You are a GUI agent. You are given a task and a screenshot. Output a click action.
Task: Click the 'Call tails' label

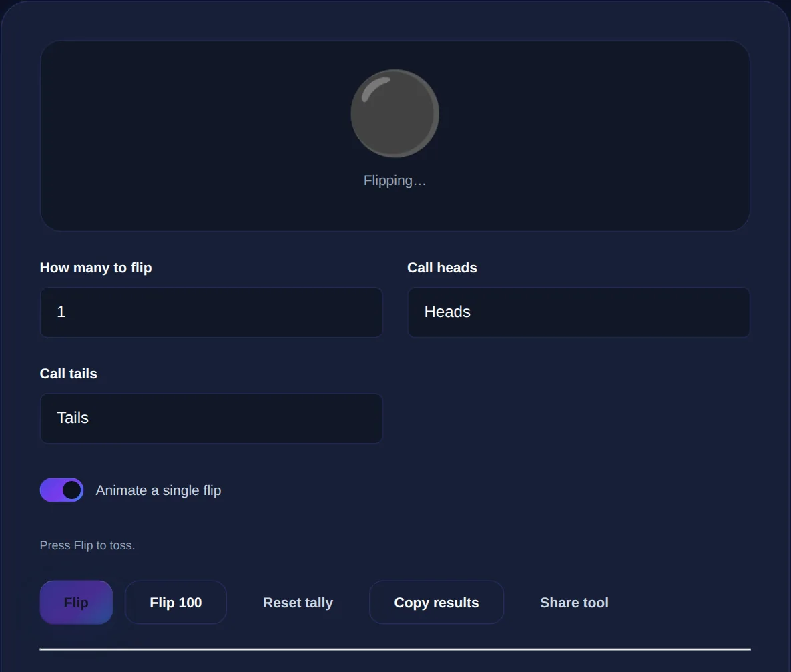pyautogui.click(x=69, y=373)
